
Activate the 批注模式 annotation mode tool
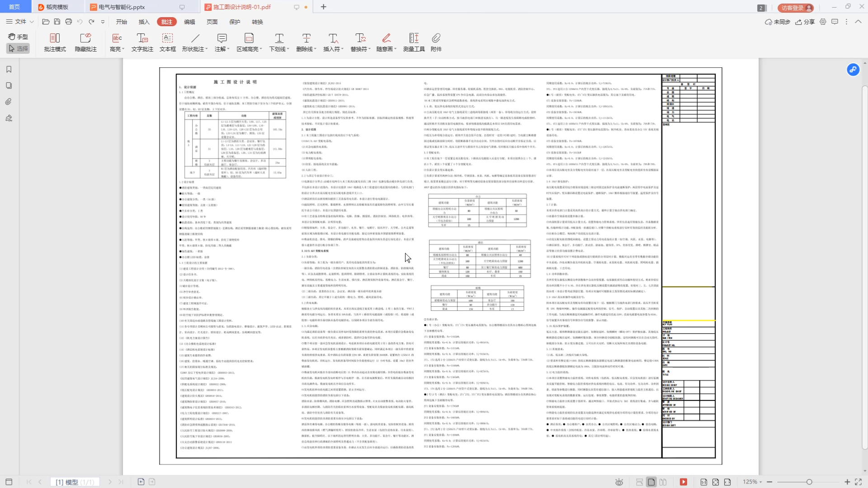(55, 42)
